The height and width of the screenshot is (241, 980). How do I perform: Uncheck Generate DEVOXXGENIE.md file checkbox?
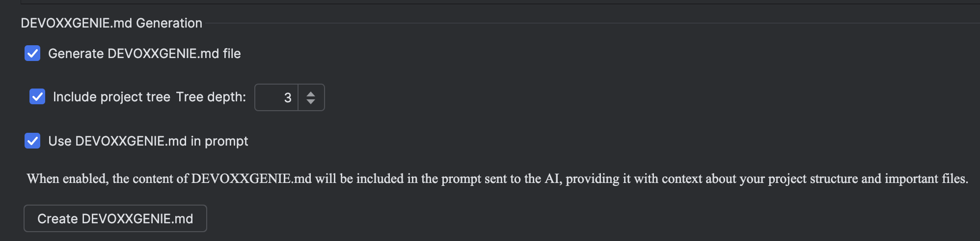coord(32,53)
